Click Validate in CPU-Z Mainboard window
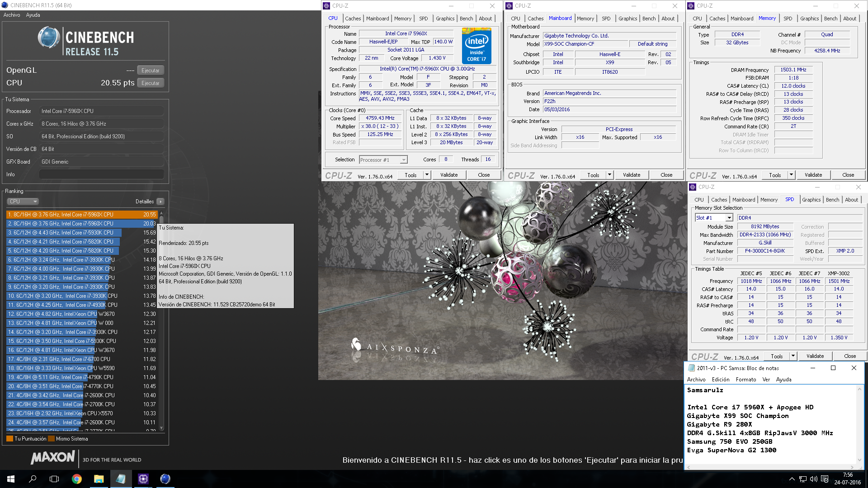The width and height of the screenshot is (868, 488). click(x=632, y=175)
